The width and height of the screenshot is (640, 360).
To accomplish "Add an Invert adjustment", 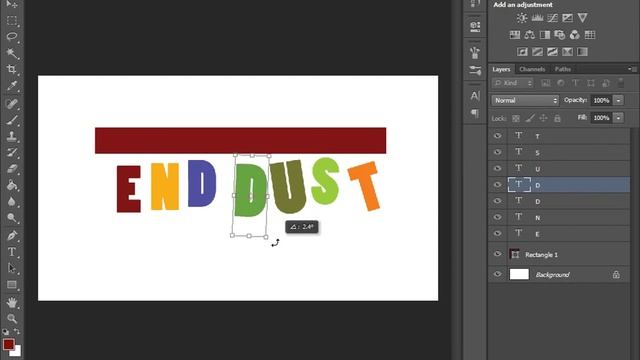I will click(x=522, y=52).
